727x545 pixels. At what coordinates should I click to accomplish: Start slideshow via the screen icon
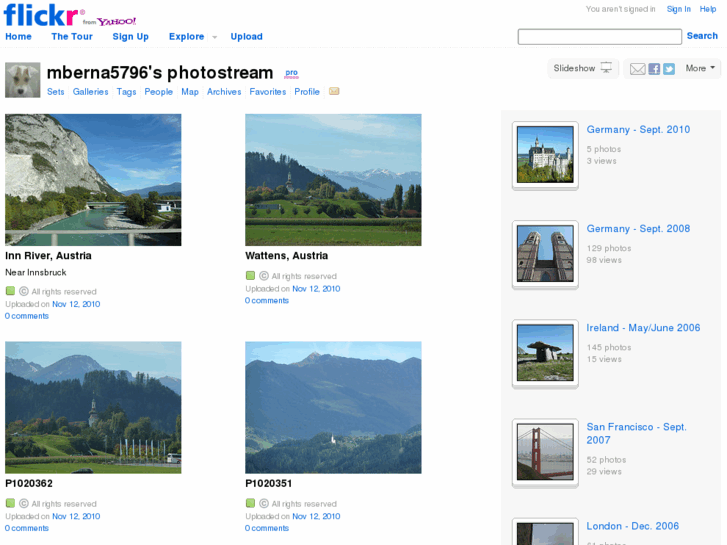(x=606, y=68)
